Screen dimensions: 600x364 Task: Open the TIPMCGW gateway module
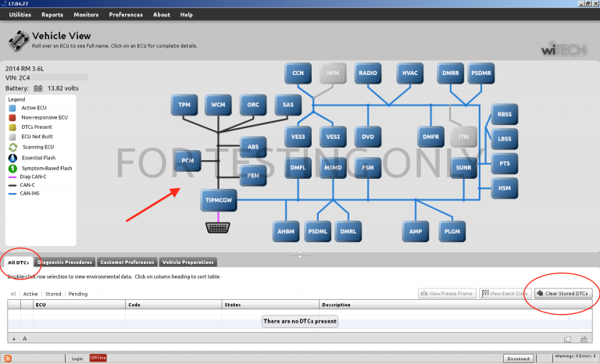pos(220,200)
